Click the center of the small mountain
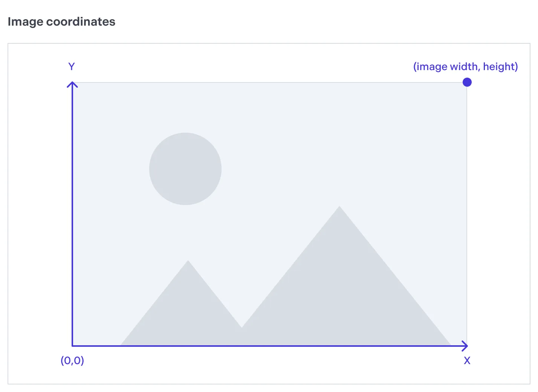This screenshot has height=392, width=538. tap(185, 317)
